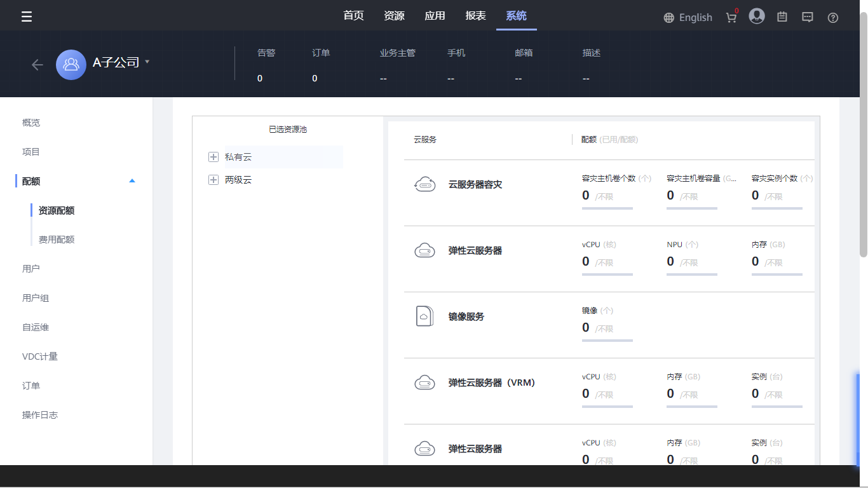Click the user profile avatar icon
The image size is (868, 488).
tap(756, 17)
